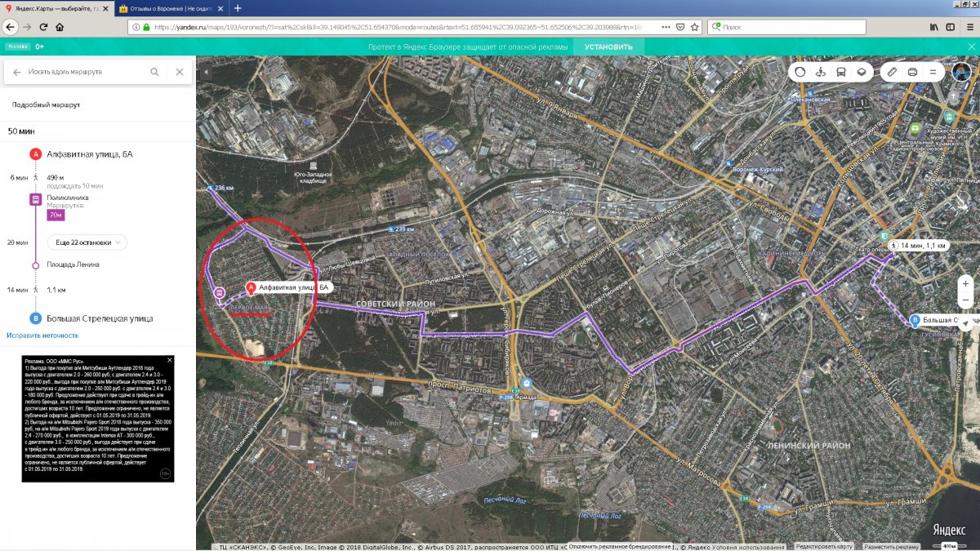
Task: Toggle street panoramas on the map
Action: click(x=820, y=72)
